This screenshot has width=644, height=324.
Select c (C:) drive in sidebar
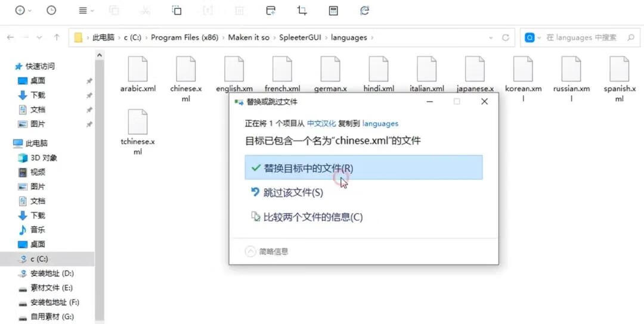click(47, 259)
